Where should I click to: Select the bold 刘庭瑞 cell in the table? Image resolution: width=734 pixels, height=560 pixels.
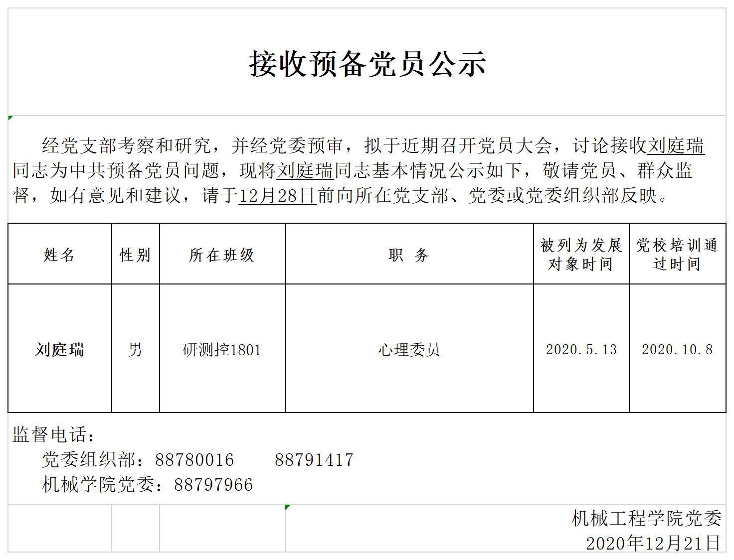59,349
